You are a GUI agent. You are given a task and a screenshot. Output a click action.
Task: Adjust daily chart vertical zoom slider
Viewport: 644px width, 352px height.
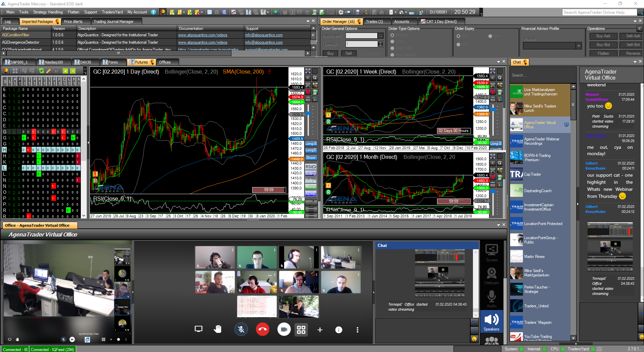click(308, 113)
